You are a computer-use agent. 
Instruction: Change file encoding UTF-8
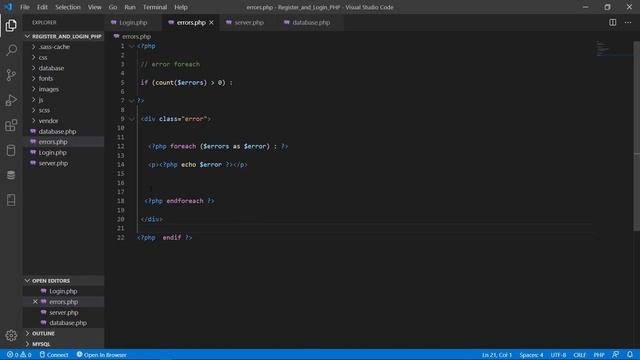[558, 355]
